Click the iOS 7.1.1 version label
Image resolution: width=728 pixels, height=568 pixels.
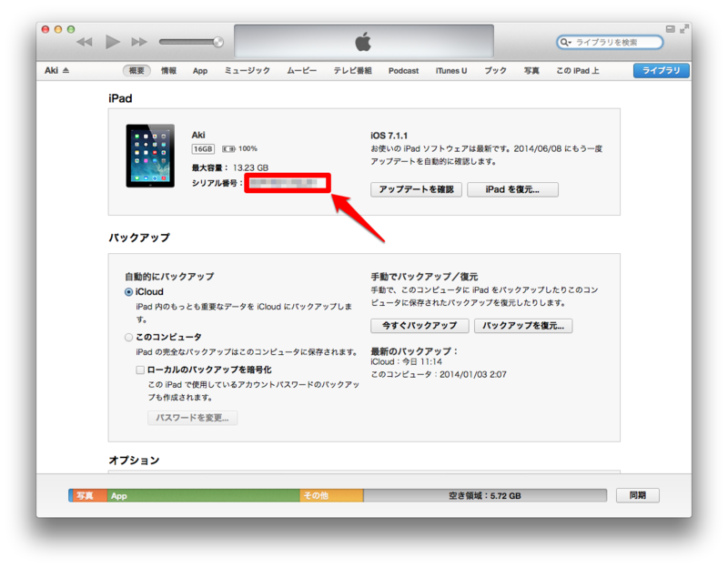point(389,136)
